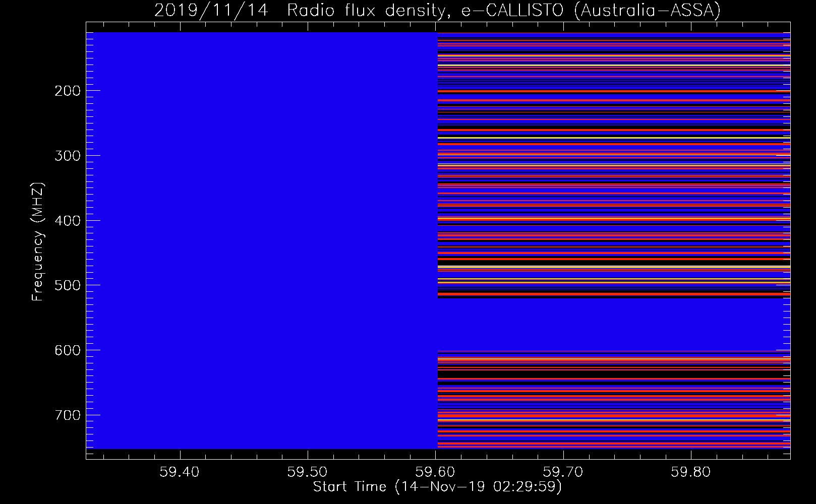Click the 59.70 time tick label
Viewport: 816px width, 504px height.
click(563, 472)
